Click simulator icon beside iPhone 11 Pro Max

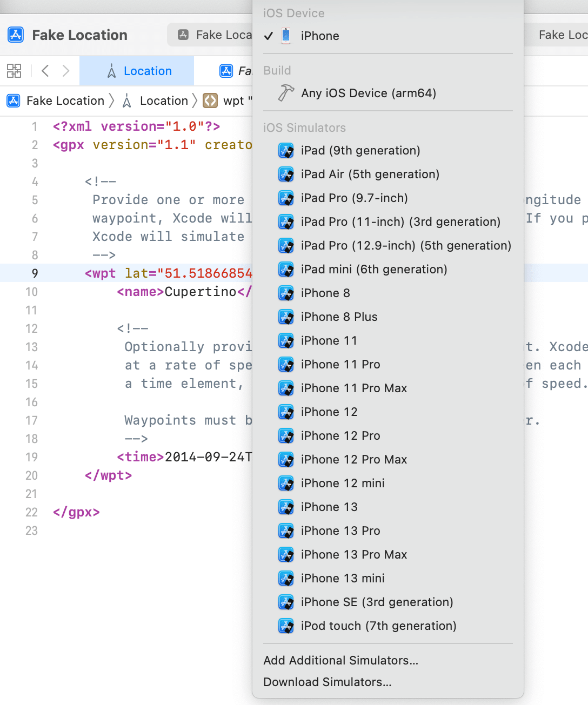(x=286, y=388)
